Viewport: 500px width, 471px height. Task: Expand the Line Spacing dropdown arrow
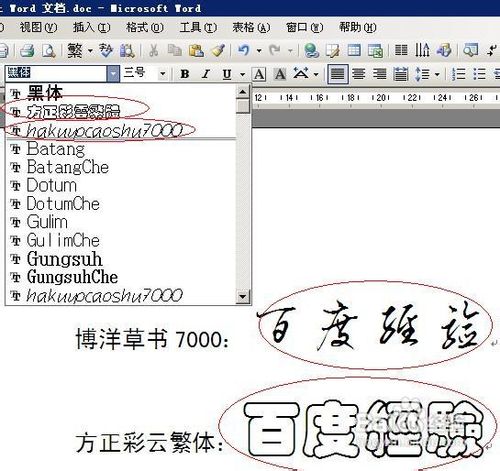pyautogui.click(x=437, y=74)
